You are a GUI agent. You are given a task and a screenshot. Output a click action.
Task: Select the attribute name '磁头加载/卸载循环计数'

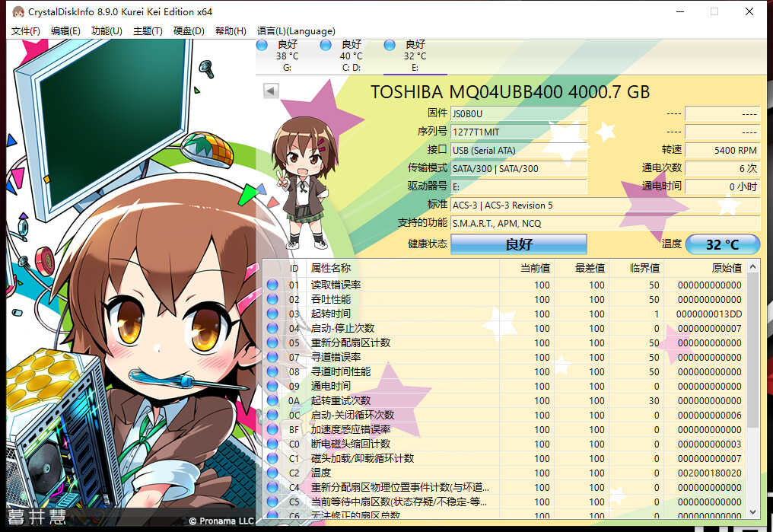[x=362, y=458]
